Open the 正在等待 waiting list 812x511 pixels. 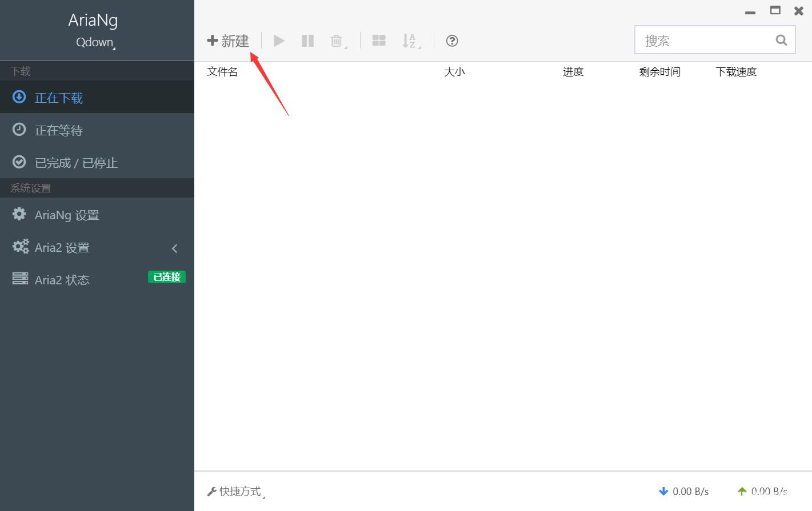tap(97, 130)
